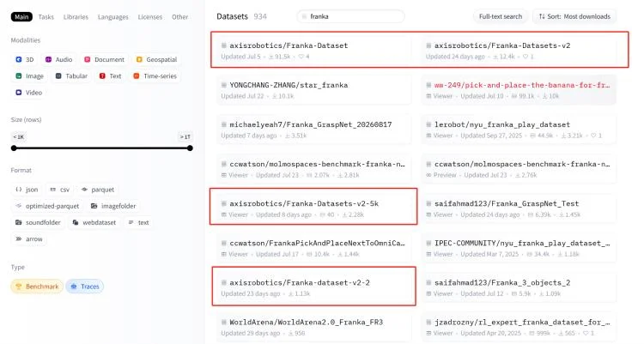Open michaelyeah7/Franka_GraspNet_20260817 dataset
Screen dimensions: 644x344
coord(313,130)
